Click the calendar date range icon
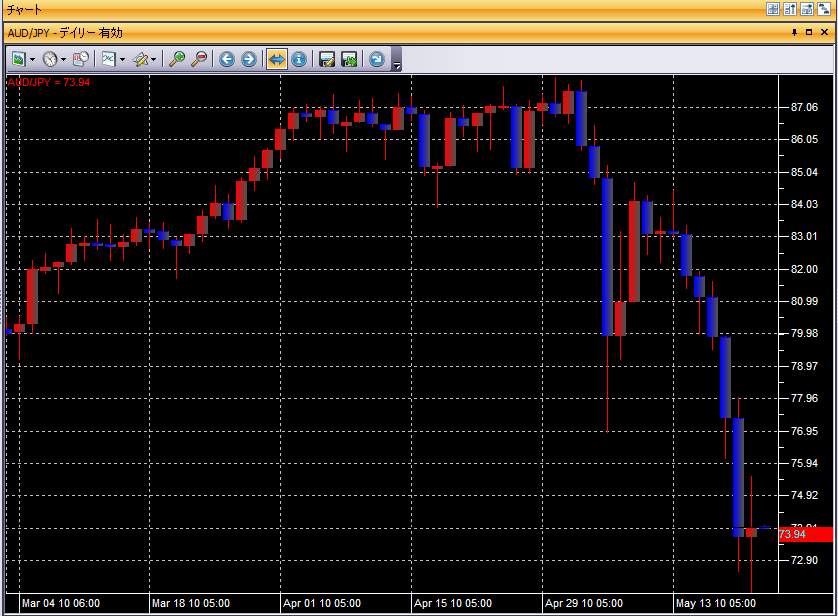 [x=81, y=60]
